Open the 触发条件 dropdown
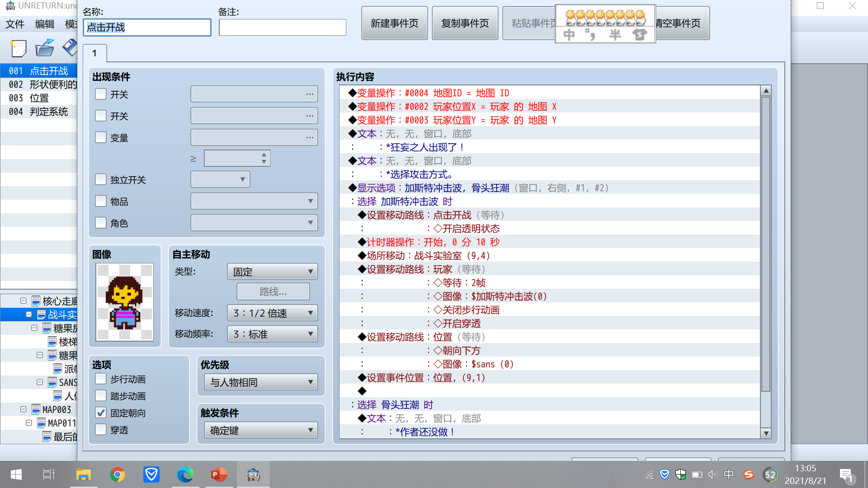The image size is (868, 488). click(261, 430)
